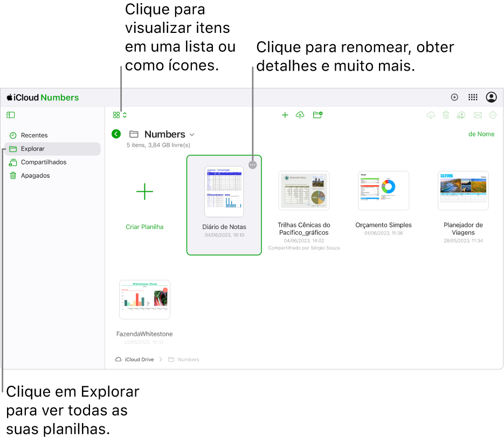The width and height of the screenshot is (504, 443).
Task: Select the Diário de Notas thumbnail
Action: pos(224,192)
